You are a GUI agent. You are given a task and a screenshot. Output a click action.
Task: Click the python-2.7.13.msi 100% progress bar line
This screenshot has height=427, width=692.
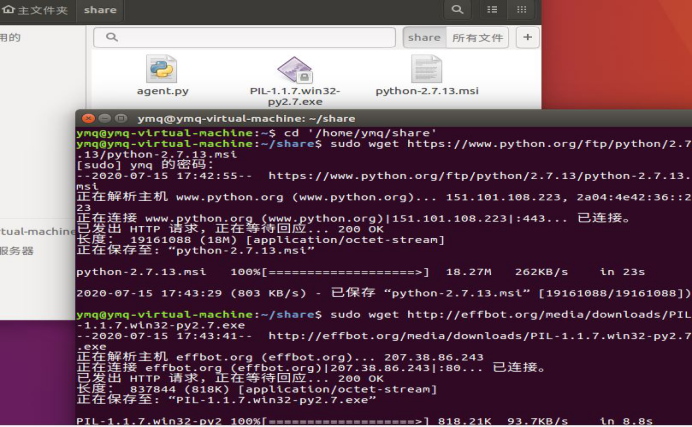(361, 272)
